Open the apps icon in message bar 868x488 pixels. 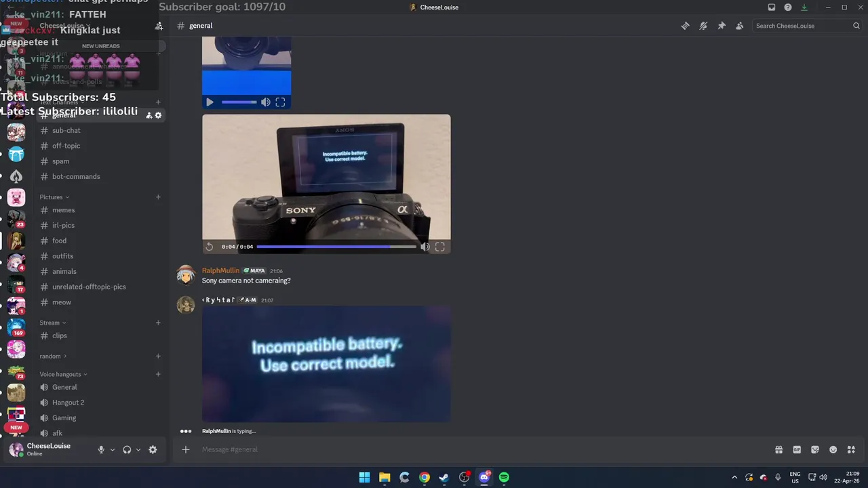pyautogui.click(x=851, y=449)
